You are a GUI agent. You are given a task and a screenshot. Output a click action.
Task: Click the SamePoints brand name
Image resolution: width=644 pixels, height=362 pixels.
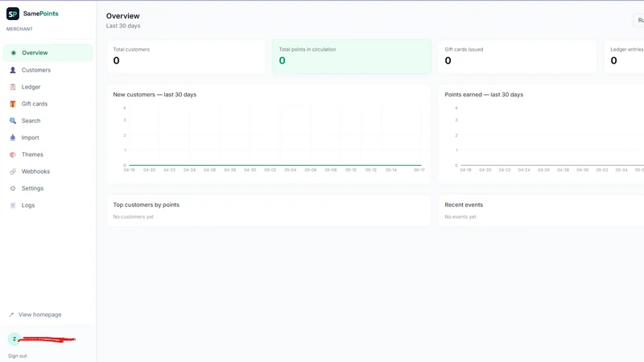[x=41, y=14]
